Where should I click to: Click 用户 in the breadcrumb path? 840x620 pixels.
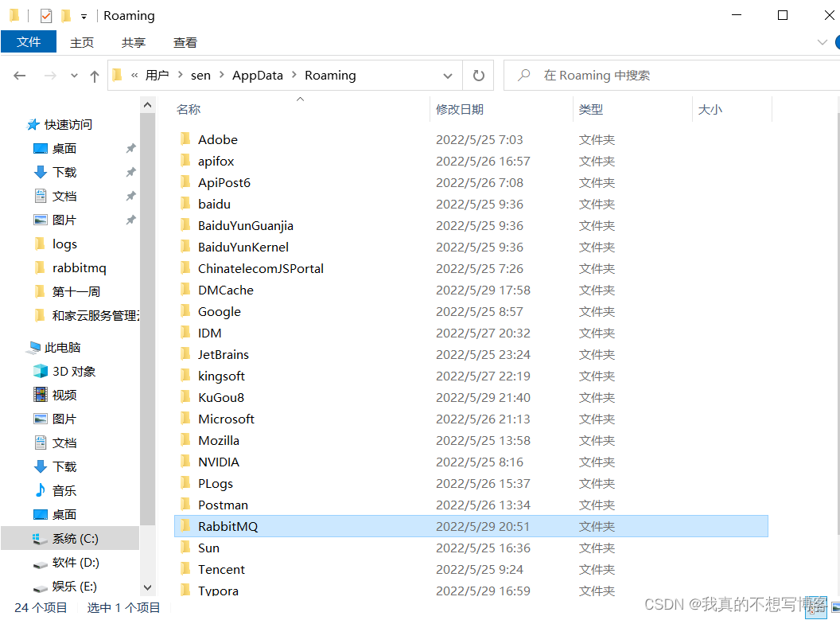pos(157,76)
